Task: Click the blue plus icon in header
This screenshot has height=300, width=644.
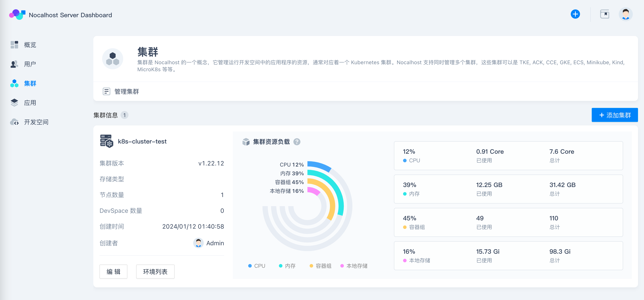Action: [x=575, y=14]
